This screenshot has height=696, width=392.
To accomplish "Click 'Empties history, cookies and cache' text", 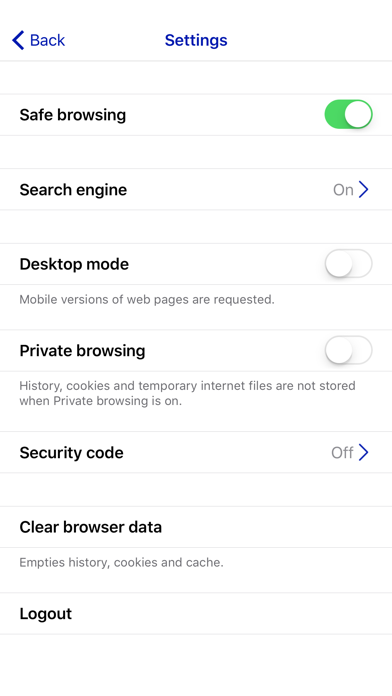I will (x=121, y=562).
